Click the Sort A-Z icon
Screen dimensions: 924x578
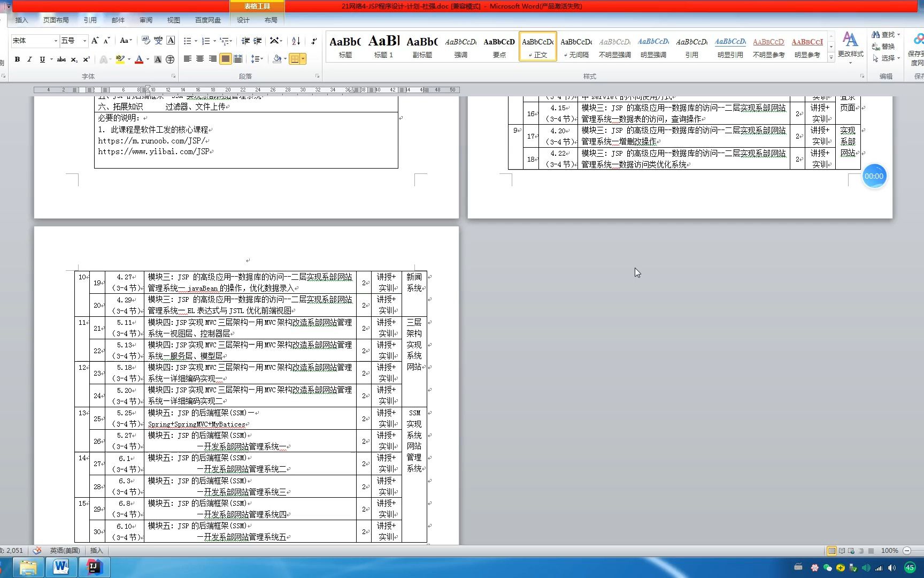[x=296, y=41]
